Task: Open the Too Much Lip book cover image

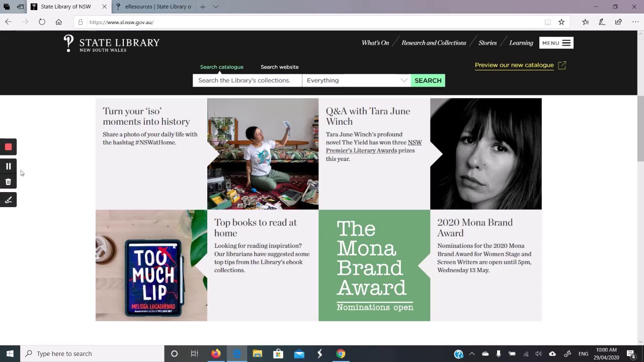Action: coord(151,265)
